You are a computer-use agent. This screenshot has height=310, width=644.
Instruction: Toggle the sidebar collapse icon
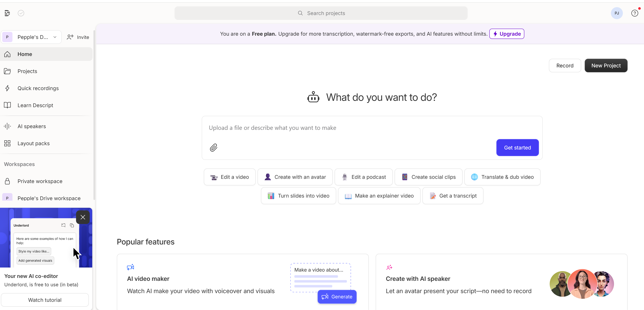click(7, 13)
